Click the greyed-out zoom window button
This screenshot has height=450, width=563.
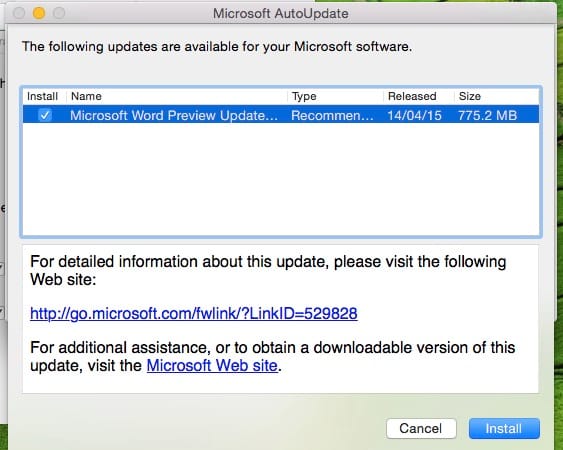click(59, 13)
